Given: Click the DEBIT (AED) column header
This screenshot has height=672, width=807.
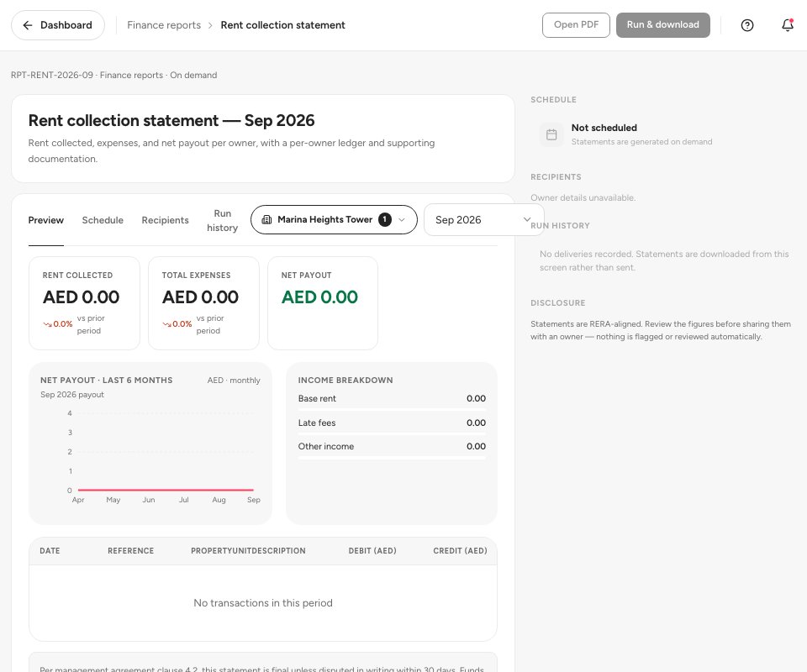Looking at the screenshot, I should click(x=372, y=551).
